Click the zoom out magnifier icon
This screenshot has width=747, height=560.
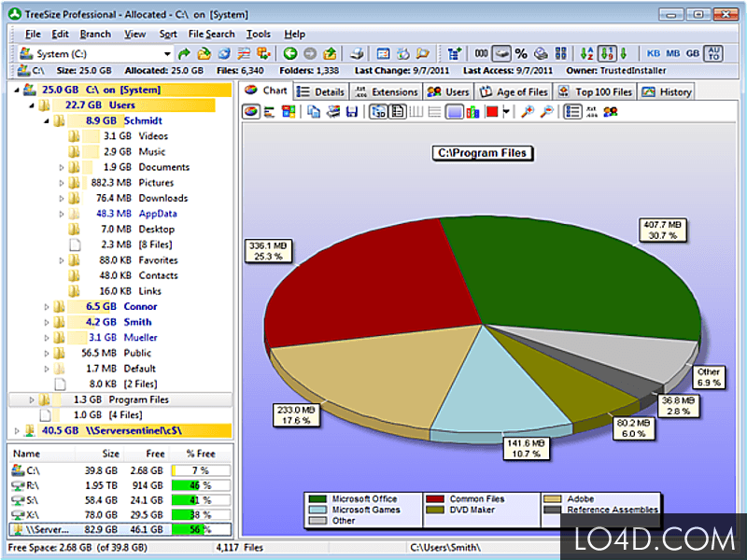tap(547, 112)
